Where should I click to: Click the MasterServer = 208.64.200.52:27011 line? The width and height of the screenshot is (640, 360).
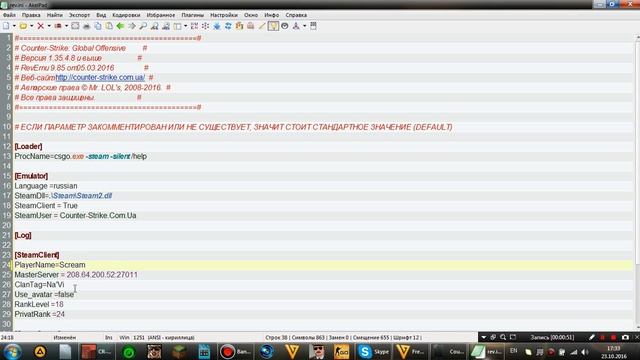76,275
